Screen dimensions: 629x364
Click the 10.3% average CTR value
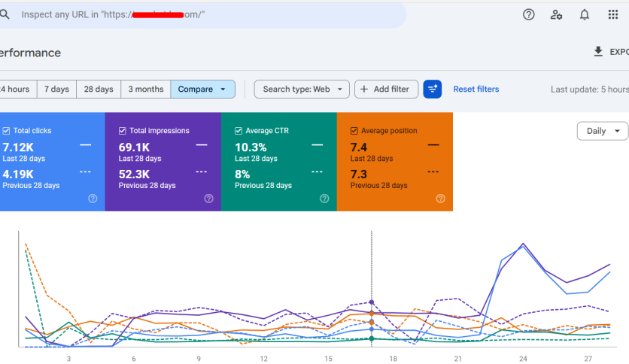251,147
